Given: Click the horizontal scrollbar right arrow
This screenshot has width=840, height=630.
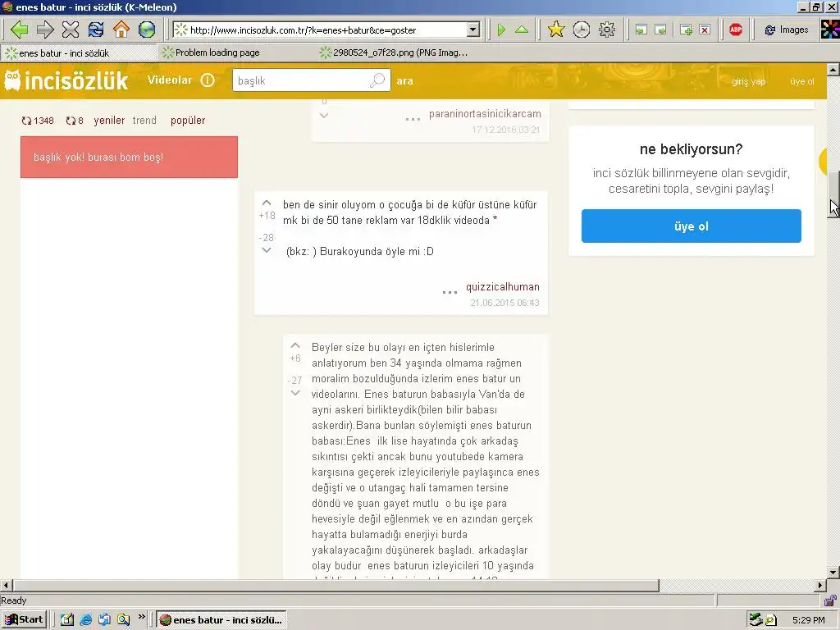Looking at the screenshot, I should pyautogui.click(x=820, y=585).
